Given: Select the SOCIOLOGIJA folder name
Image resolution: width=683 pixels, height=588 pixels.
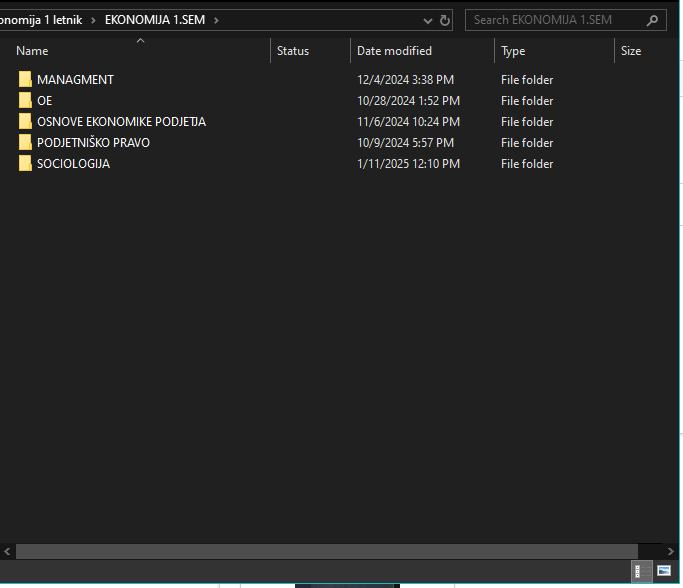Looking at the screenshot, I should tap(73, 164).
